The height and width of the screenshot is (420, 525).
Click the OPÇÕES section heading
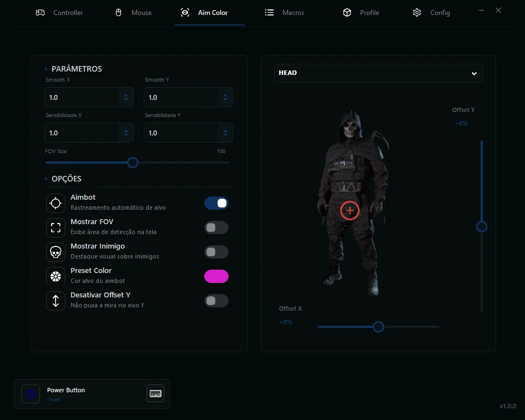pyautogui.click(x=66, y=179)
